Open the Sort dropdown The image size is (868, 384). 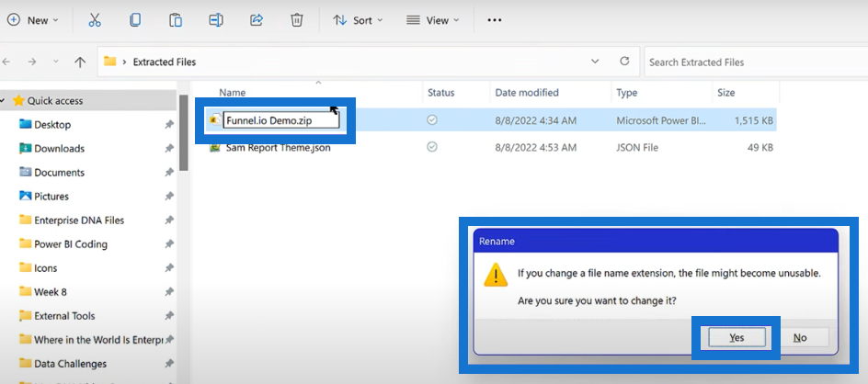coord(358,20)
